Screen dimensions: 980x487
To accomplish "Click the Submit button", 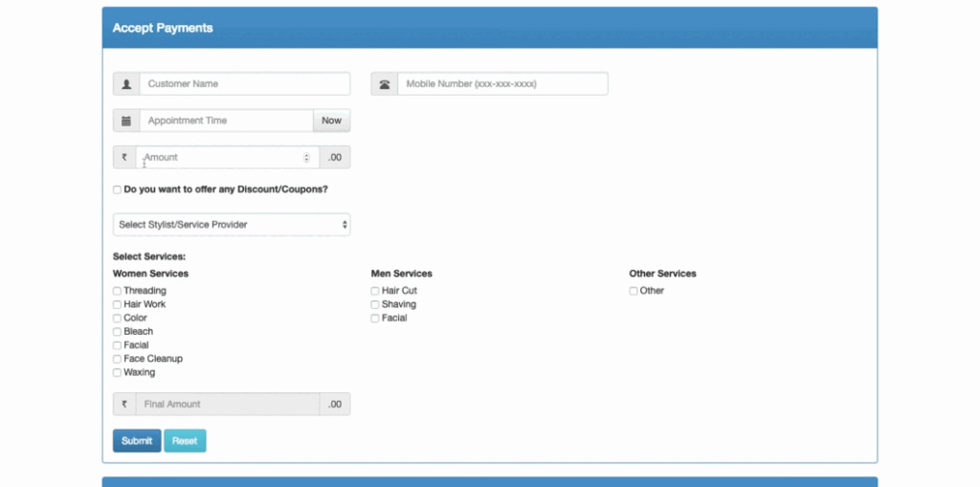I will click(x=137, y=441).
